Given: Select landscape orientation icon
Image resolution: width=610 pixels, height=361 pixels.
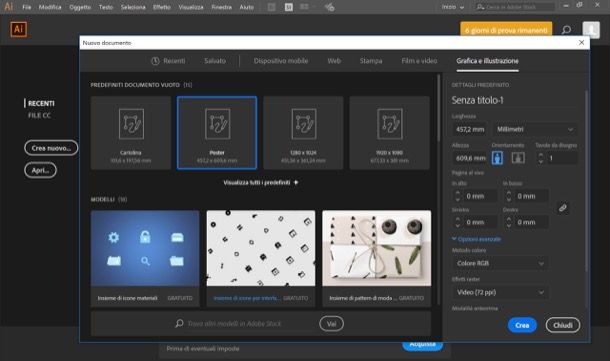Looking at the screenshot, I should (518, 158).
